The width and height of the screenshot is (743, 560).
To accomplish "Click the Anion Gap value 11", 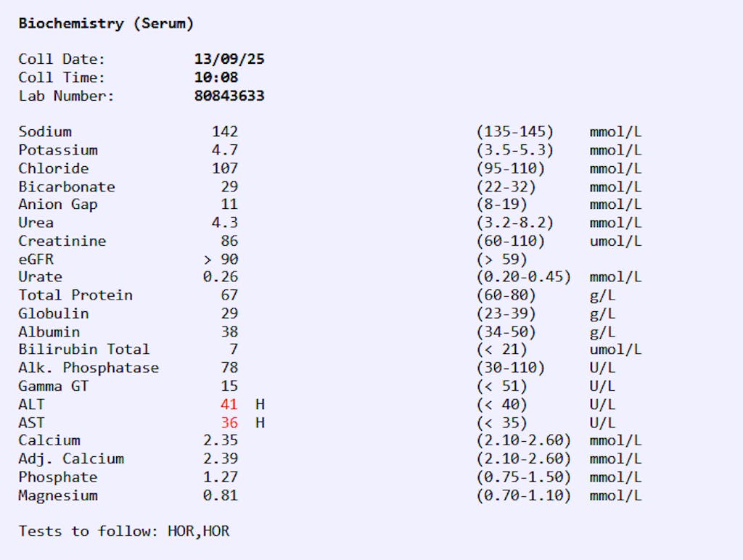I will coord(229,205).
